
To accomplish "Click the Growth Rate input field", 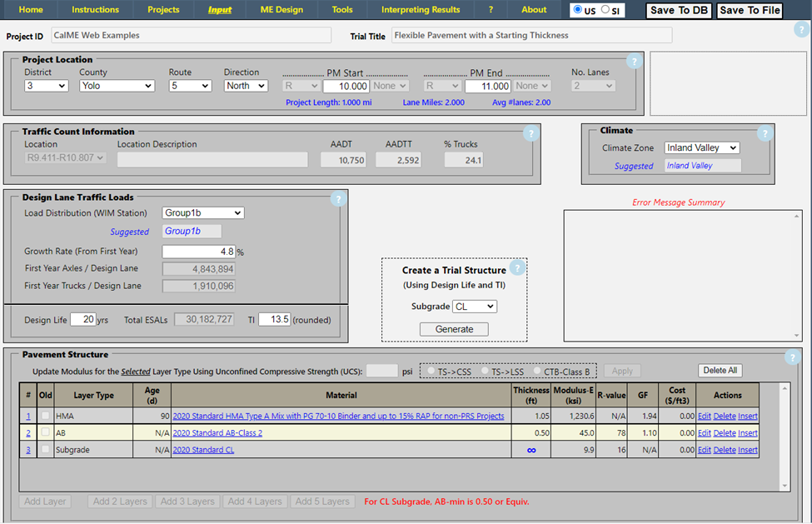I will 198,252.
